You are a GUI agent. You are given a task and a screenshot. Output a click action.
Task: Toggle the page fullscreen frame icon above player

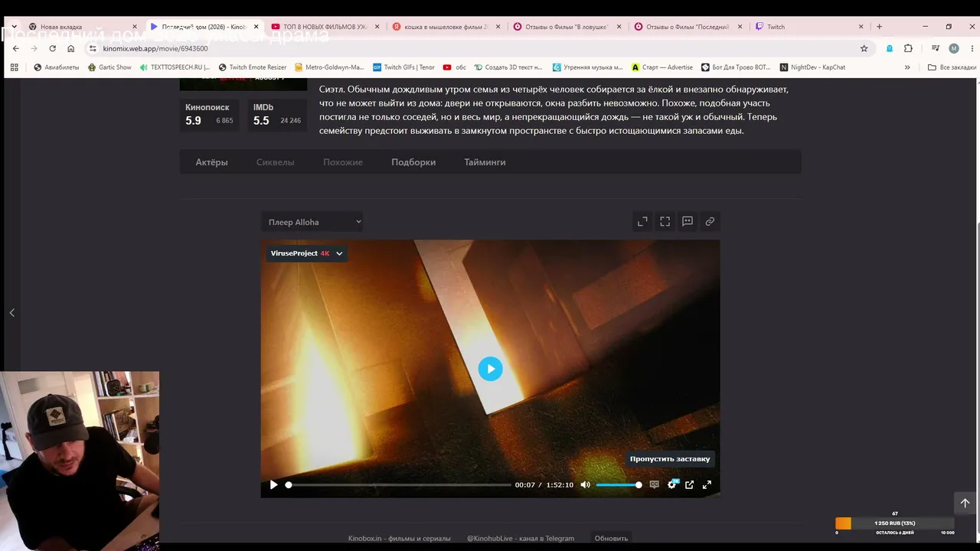point(665,221)
